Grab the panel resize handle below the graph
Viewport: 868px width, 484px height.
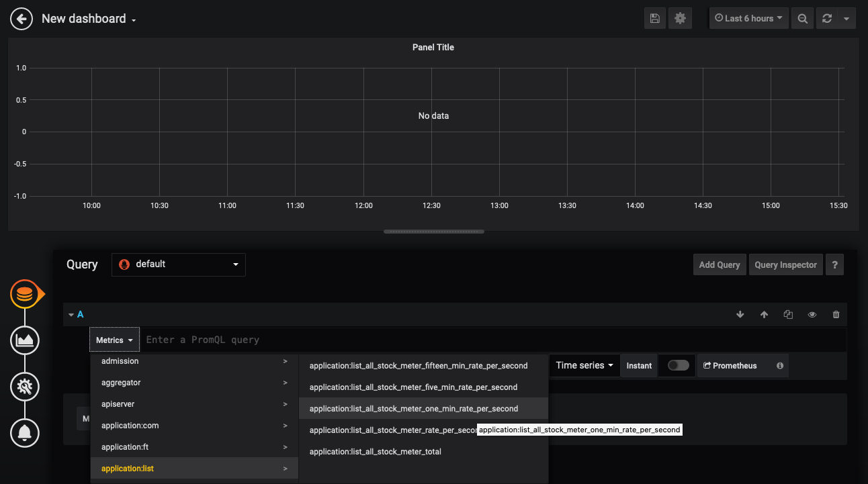click(x=434, y=232)
